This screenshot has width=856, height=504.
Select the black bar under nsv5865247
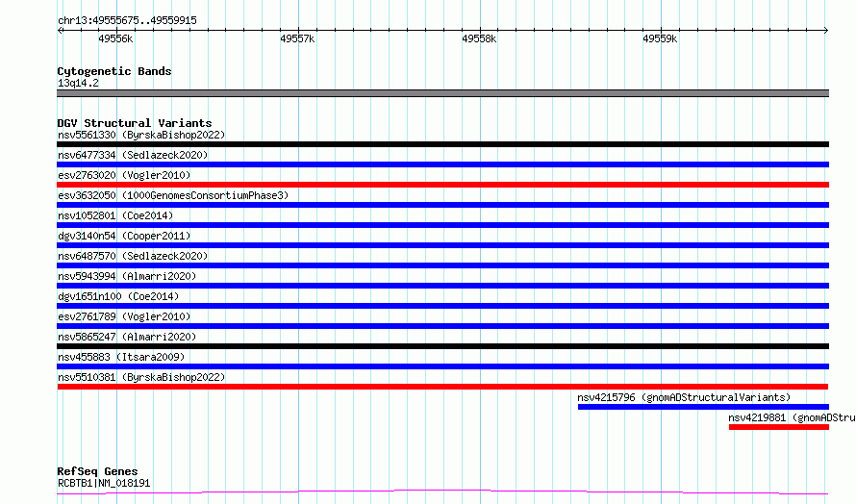[x=442, y=346]
